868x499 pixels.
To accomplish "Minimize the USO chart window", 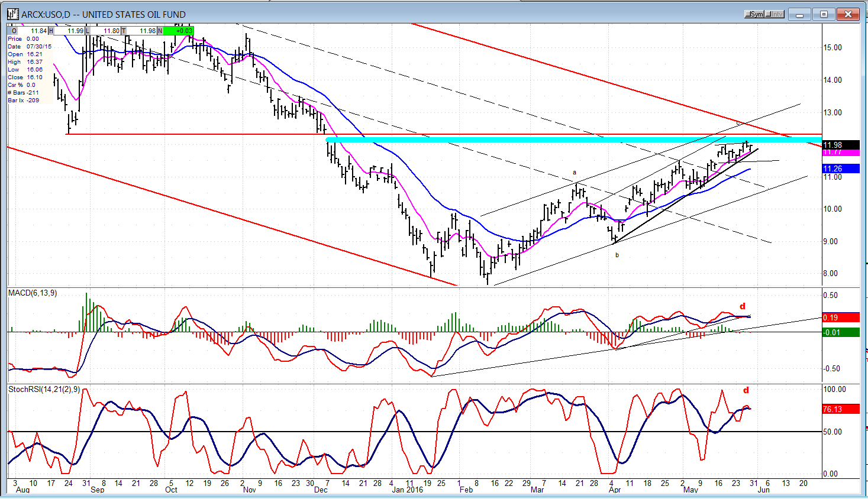I will [801, 14].
